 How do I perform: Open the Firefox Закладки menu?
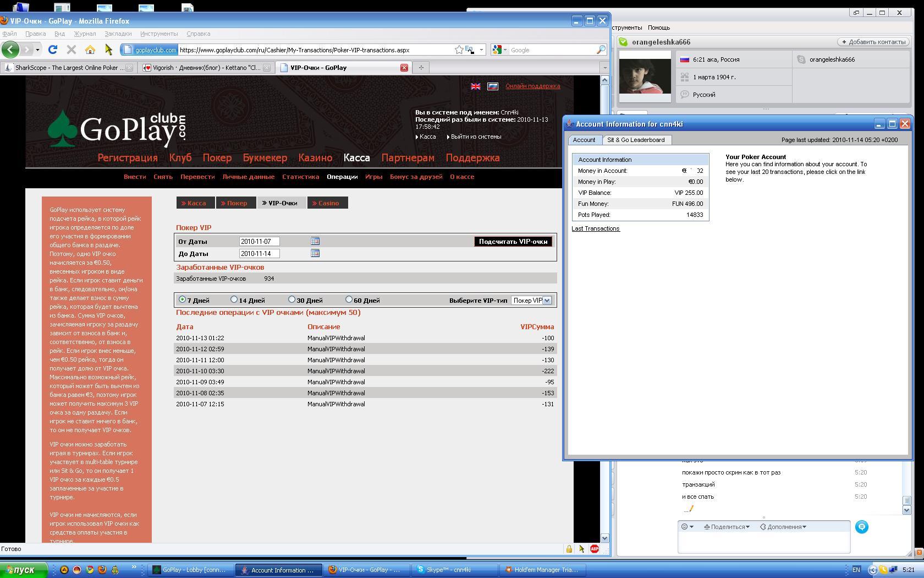[x=118, y=34]
